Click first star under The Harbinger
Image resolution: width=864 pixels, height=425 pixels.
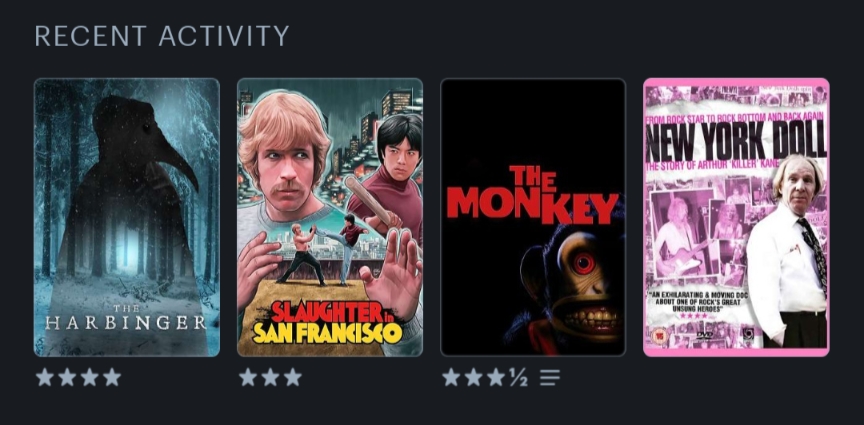[45, 377]
